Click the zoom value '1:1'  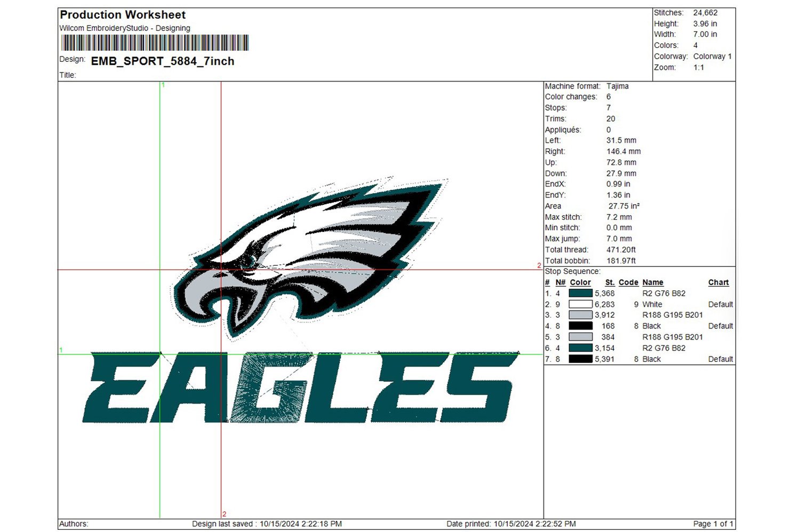click(x=699, y=68)
